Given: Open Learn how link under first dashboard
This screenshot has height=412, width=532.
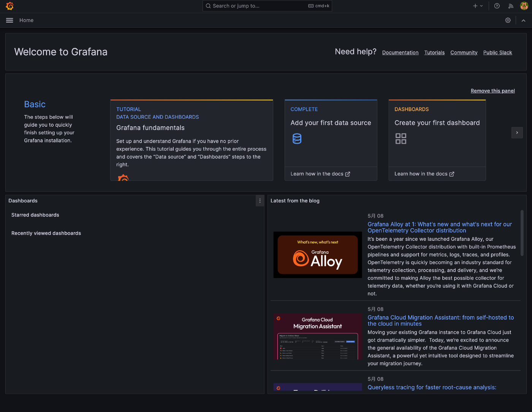Looking at the screenshot, I should pos(424,174).
